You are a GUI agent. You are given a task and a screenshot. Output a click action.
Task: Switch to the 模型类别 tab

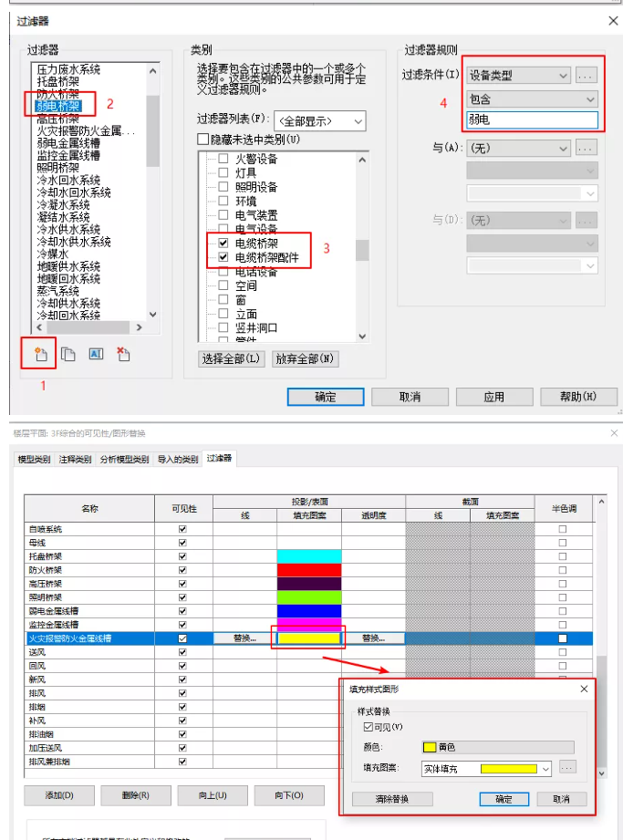point(34,459)
